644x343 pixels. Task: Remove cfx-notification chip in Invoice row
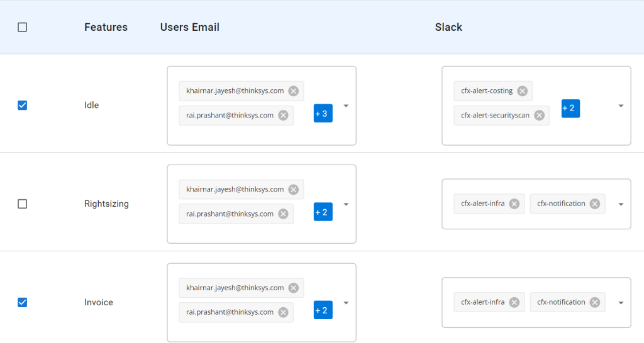point(595,302)
